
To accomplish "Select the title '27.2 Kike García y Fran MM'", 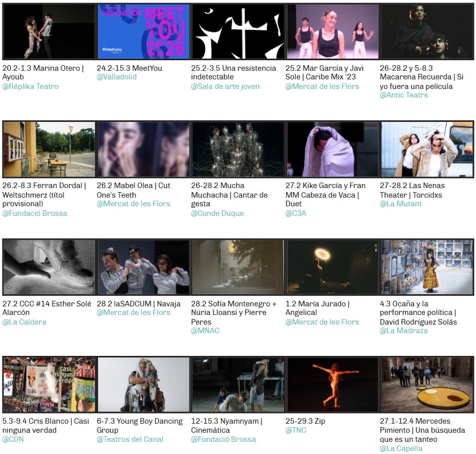I will pyautogui.click(x=325, y=195).
